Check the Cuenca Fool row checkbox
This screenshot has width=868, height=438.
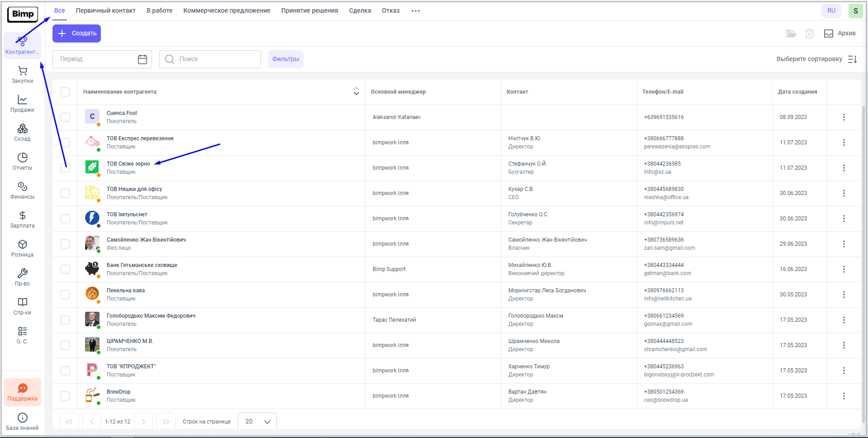[65, 117]
